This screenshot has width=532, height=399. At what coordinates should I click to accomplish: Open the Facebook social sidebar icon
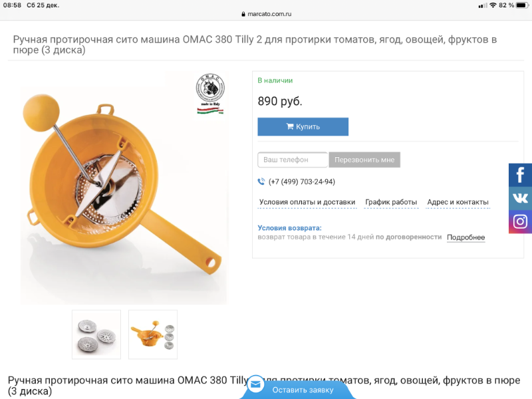(520, 175)
